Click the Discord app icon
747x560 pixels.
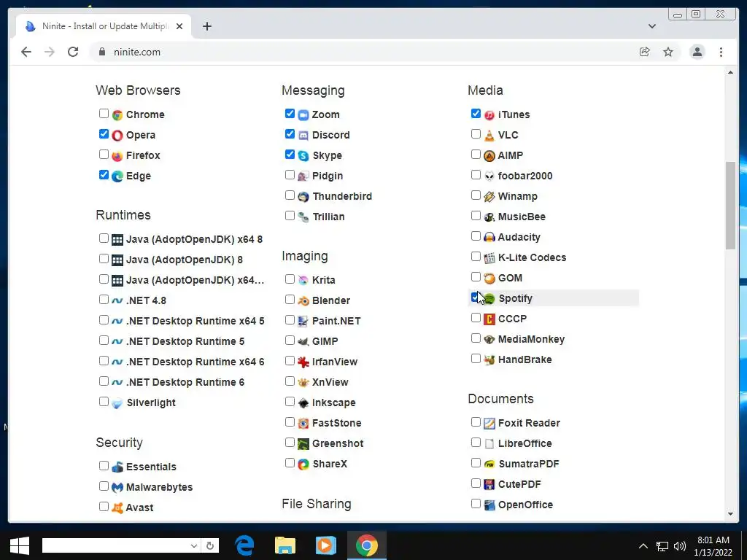[x=303, y=135]
